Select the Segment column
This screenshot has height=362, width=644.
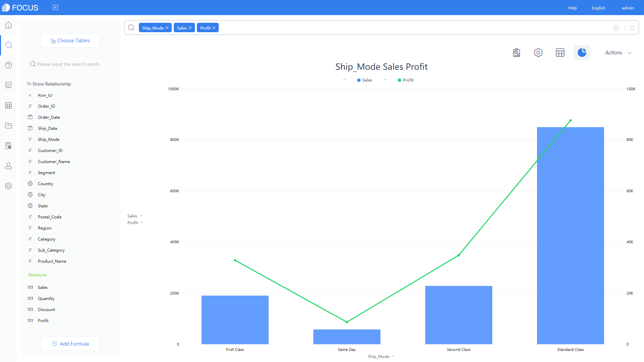pos(47,172)
